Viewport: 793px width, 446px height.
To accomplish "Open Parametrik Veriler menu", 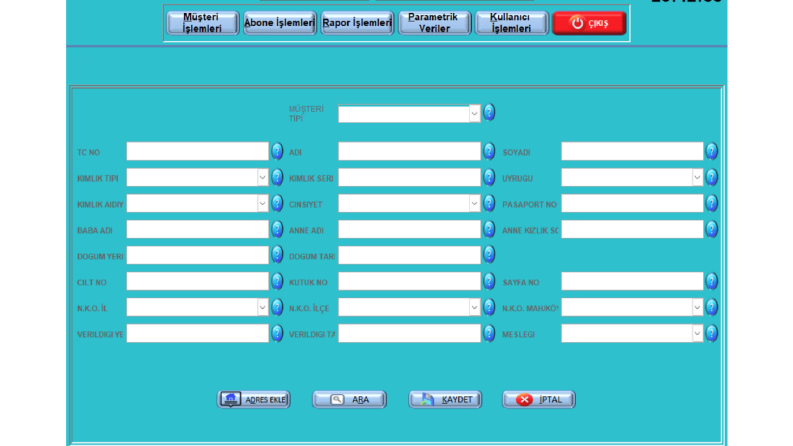I will (434, 23).
